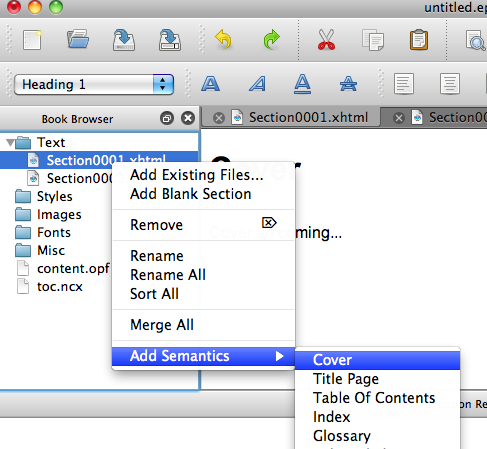
Task: Click the Save As toolbar icon
Action: coord(170,40)
